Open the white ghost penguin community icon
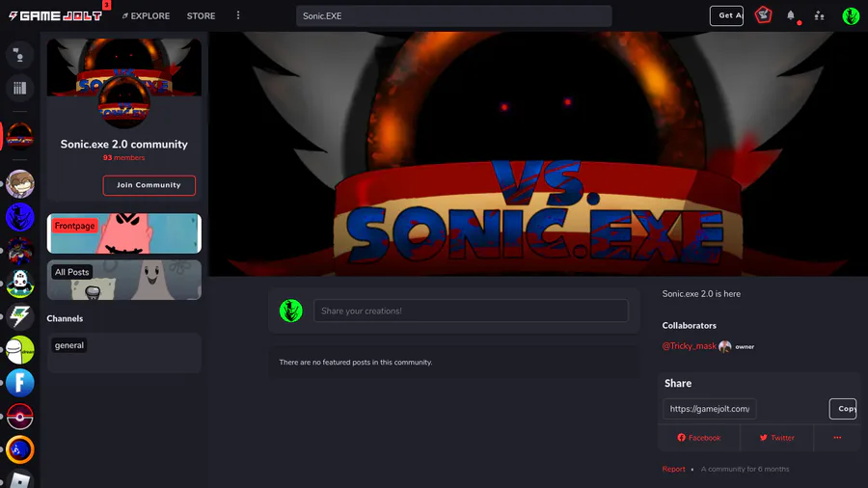Screen dimensions: 868x488 pos(20,284)
